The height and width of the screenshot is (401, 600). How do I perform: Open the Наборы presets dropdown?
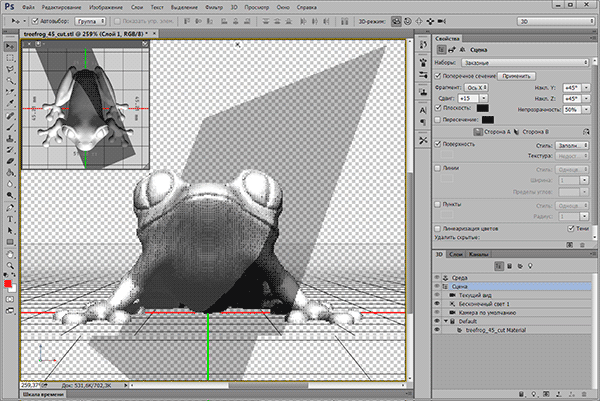pyautogui.click(x=525, y=62)
